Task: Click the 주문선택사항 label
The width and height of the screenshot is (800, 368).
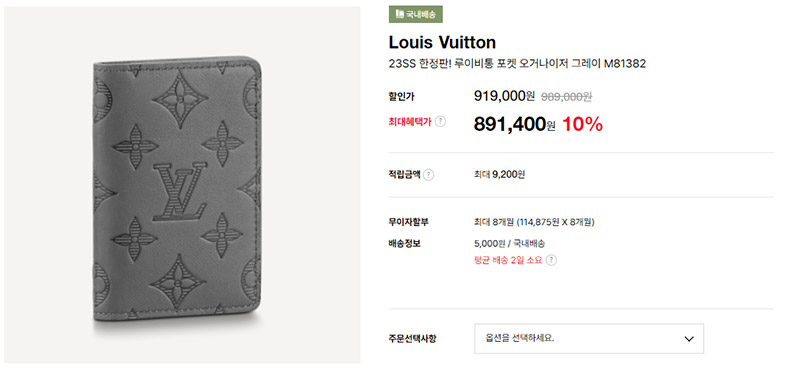Action: click(412, 339)
